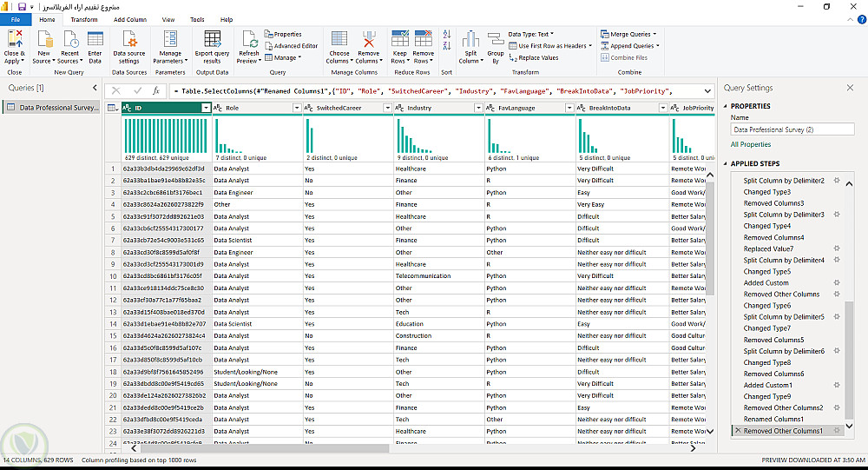The image size is (868, 470).
Task: Open the Add Column tab
Action: 130,19
